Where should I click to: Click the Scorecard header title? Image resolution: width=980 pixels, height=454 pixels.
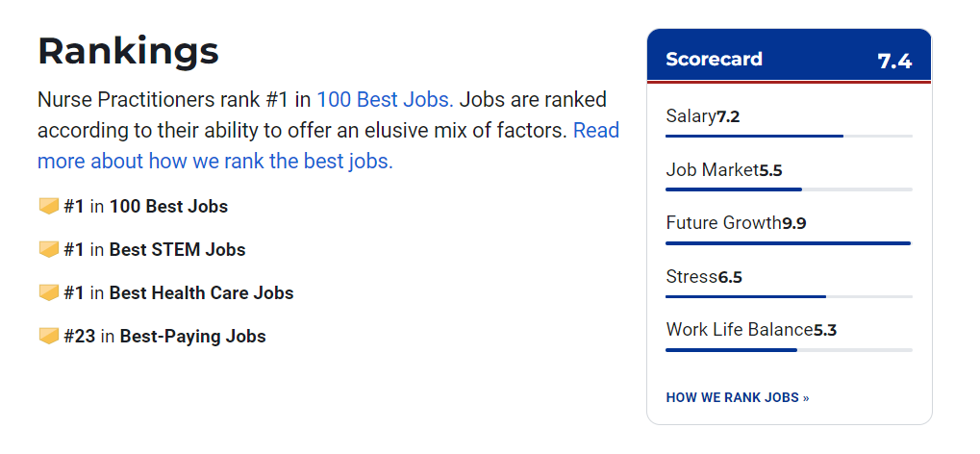[714, 59]
